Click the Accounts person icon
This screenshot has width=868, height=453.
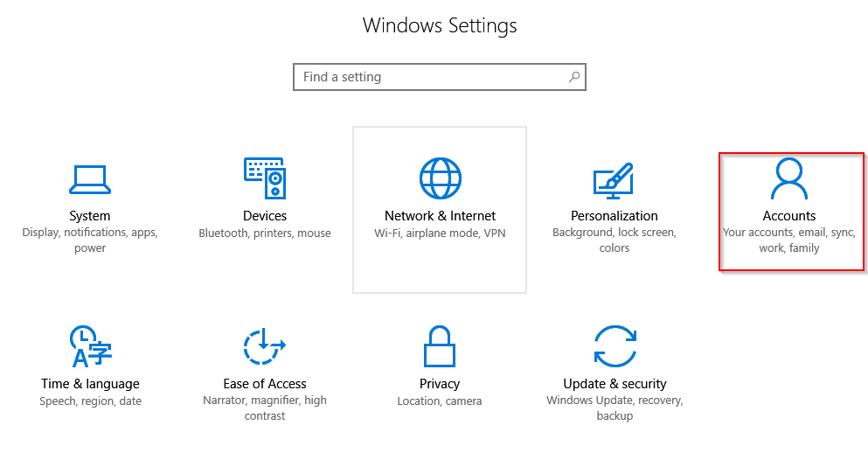[788, 178]
